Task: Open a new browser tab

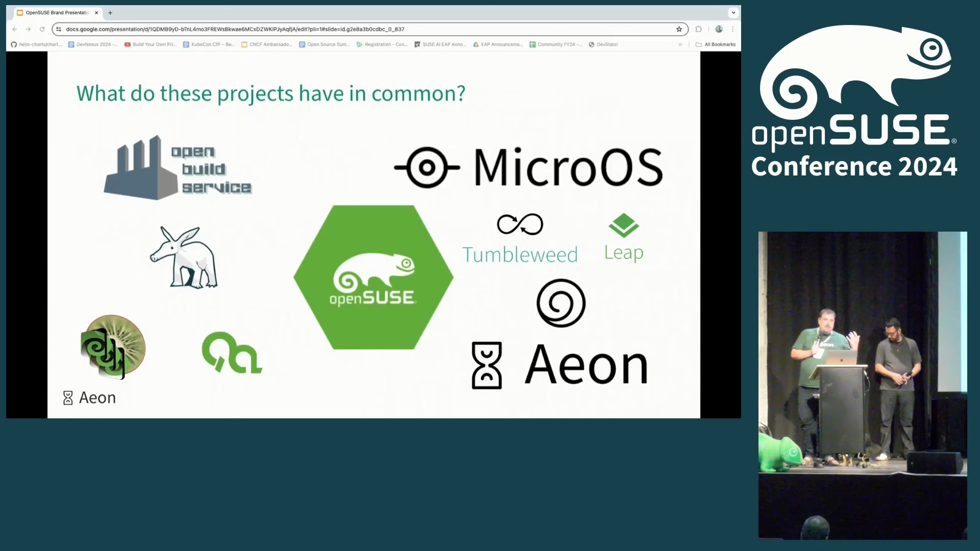Action: pos(110,13)
